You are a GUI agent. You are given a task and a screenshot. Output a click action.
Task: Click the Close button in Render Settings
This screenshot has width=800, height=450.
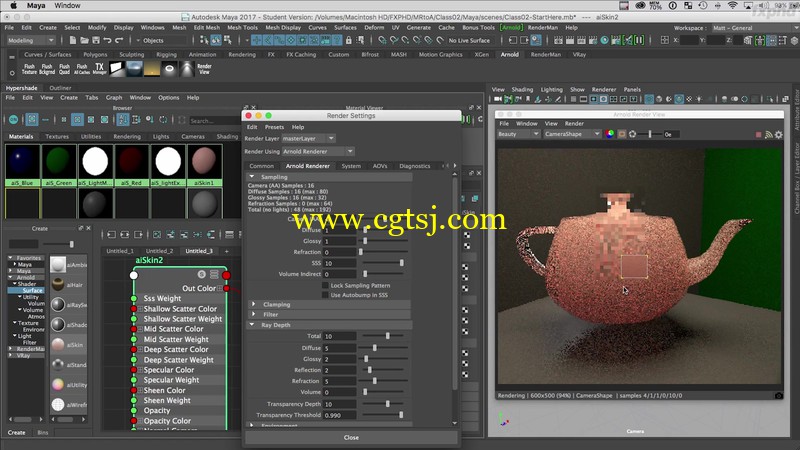coord(351,438)
